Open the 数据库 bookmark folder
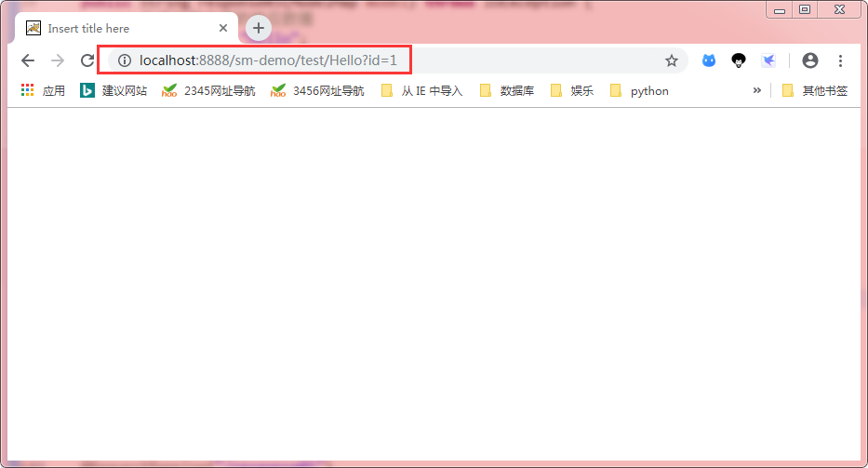 506,91
